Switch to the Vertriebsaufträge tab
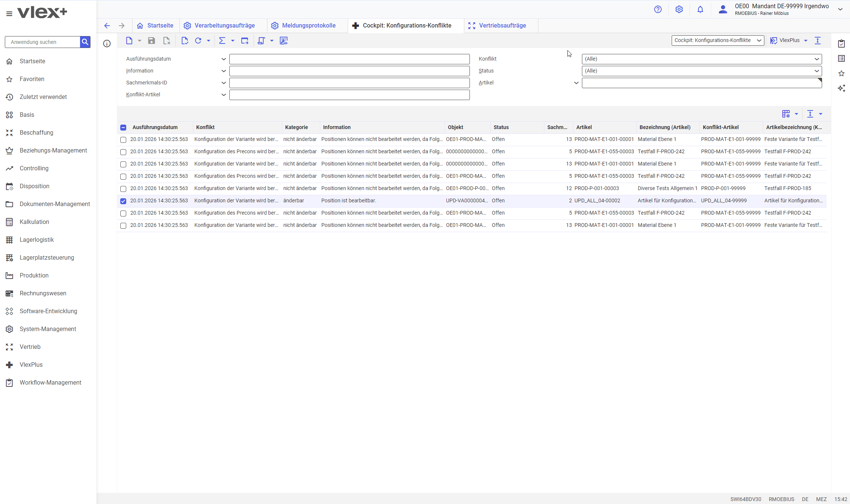850x504 pixels. [502, 26]
